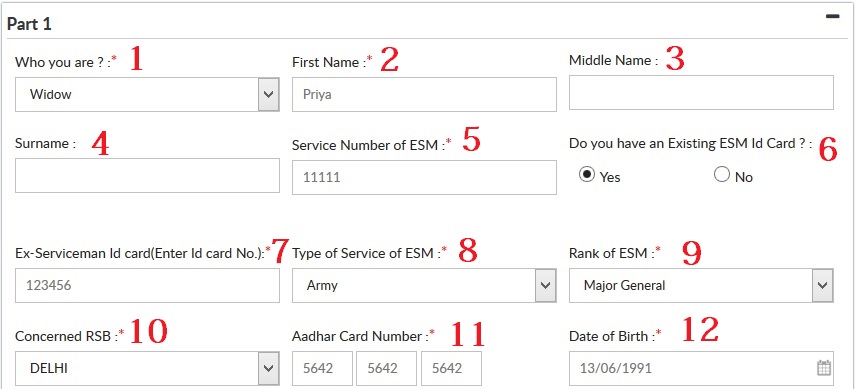Click the Surname input field
The width and height of the screenshot is (857, 389).
tap(147, 175)
